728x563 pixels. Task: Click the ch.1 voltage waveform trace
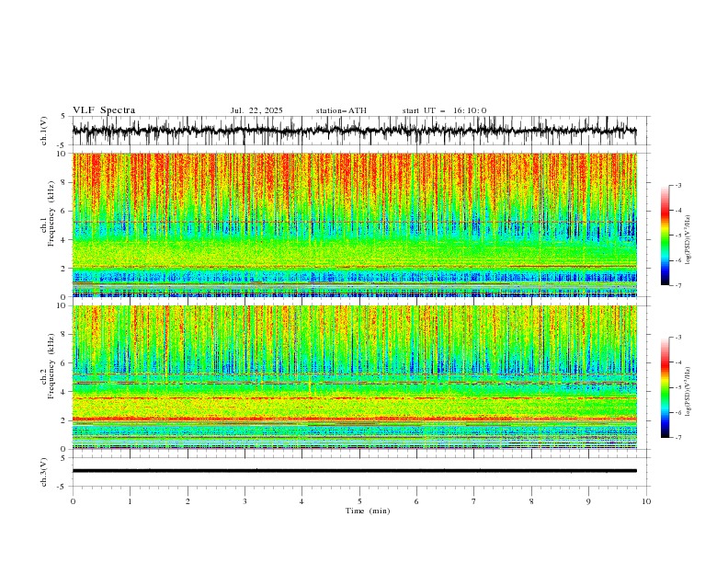point(354,131)
